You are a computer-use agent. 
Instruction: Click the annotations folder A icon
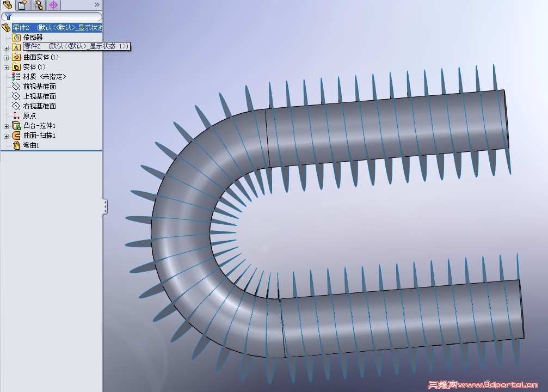pyautogui.click(x=16, y=47)
